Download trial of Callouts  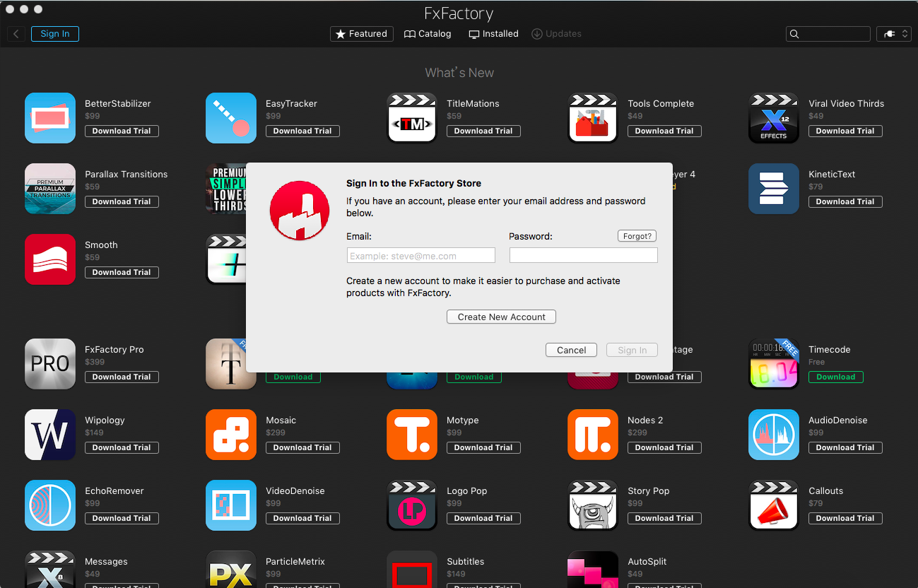(845, 518)
